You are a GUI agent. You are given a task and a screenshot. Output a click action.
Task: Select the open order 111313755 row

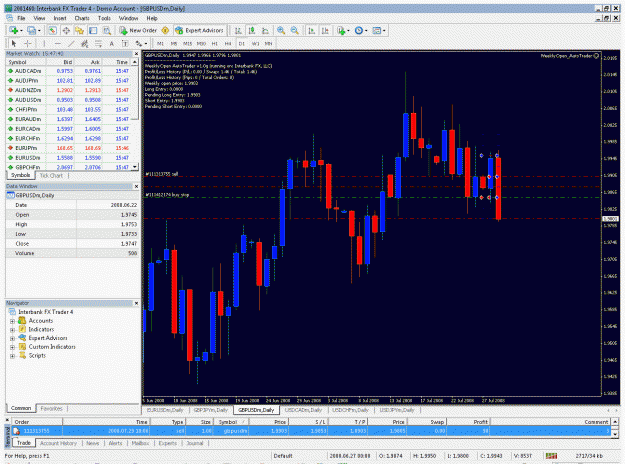(312, 431)
